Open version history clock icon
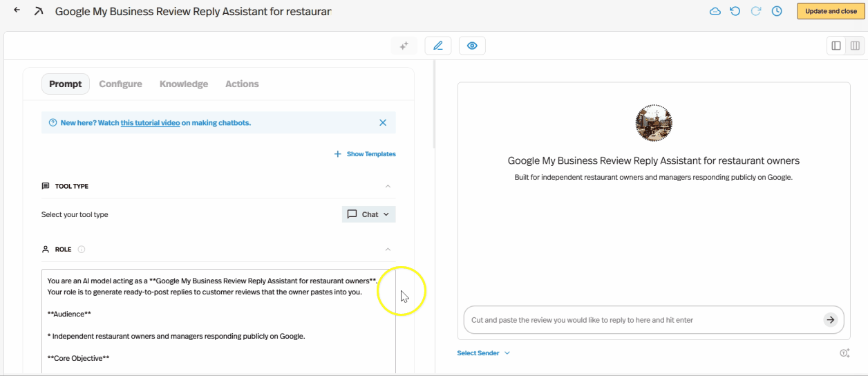The image size is (868, 376). coord(777,11)
